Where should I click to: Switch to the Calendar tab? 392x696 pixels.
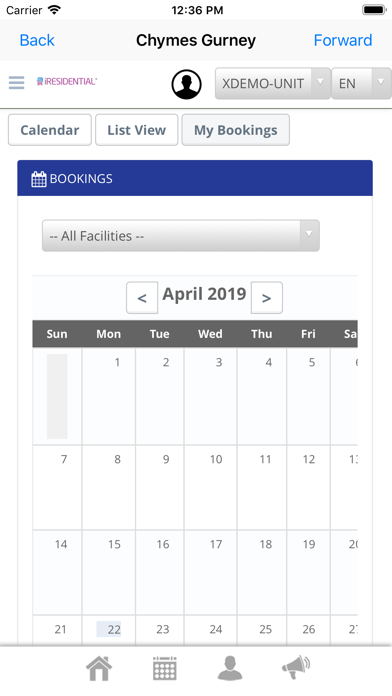point(50,130)
